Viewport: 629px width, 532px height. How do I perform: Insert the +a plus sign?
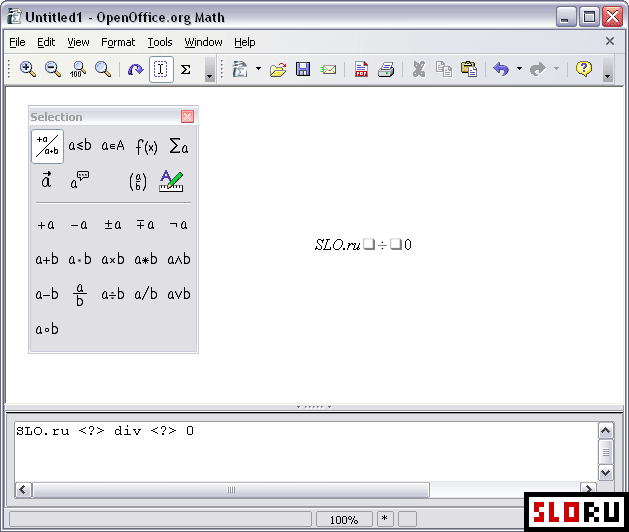(47, 225)
